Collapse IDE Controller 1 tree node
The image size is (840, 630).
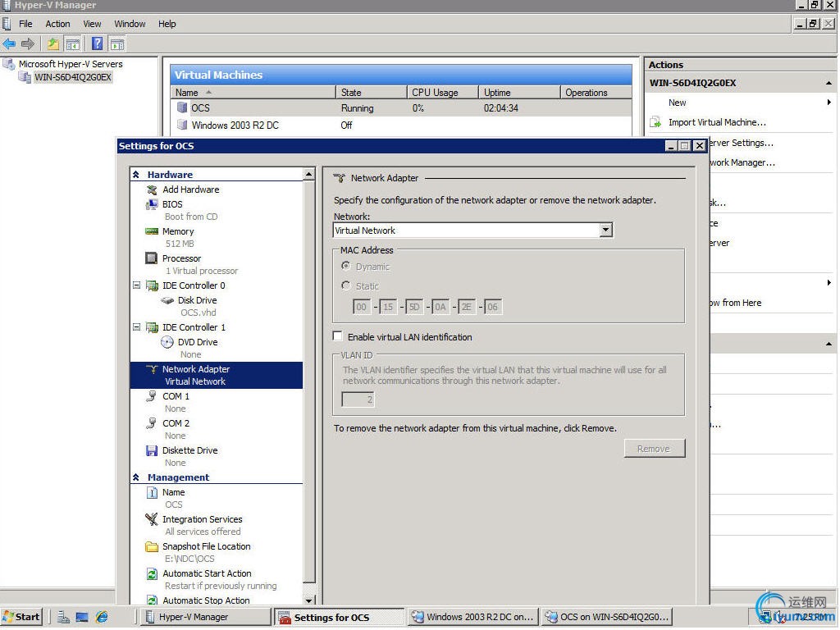pos(137,327)
